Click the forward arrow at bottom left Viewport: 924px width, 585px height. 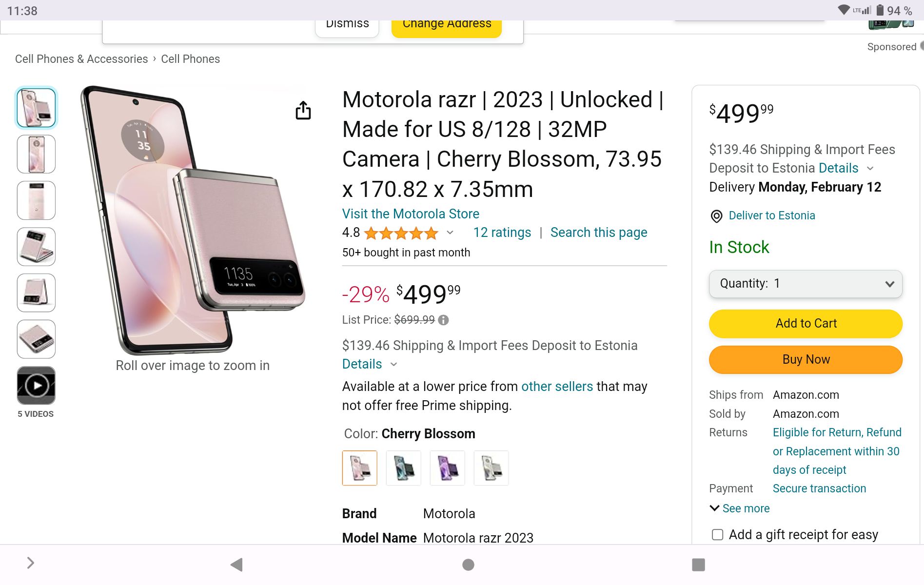coord(30,563)
